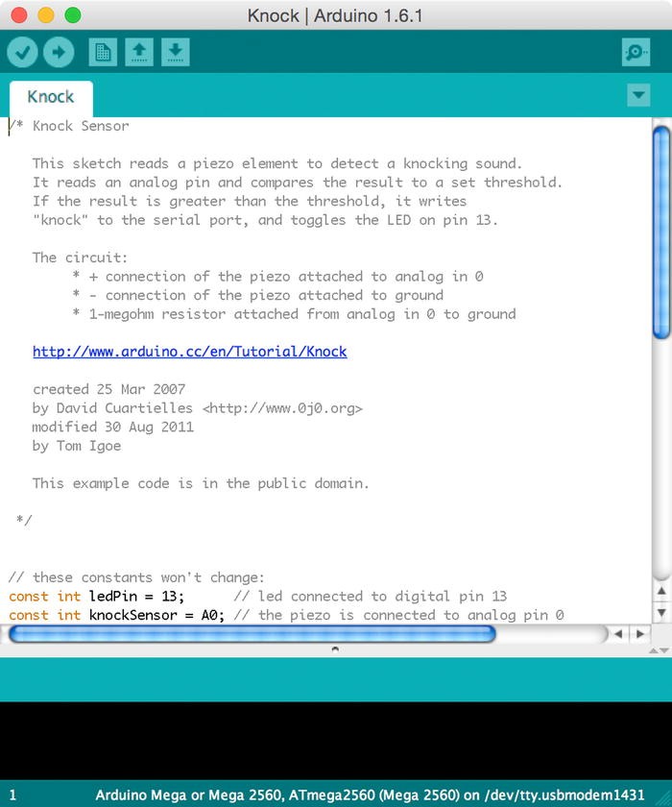Save sketch using the down-arrow icon
The width and height of the screenshot is (672, 807).
click(x=176, y=52)
